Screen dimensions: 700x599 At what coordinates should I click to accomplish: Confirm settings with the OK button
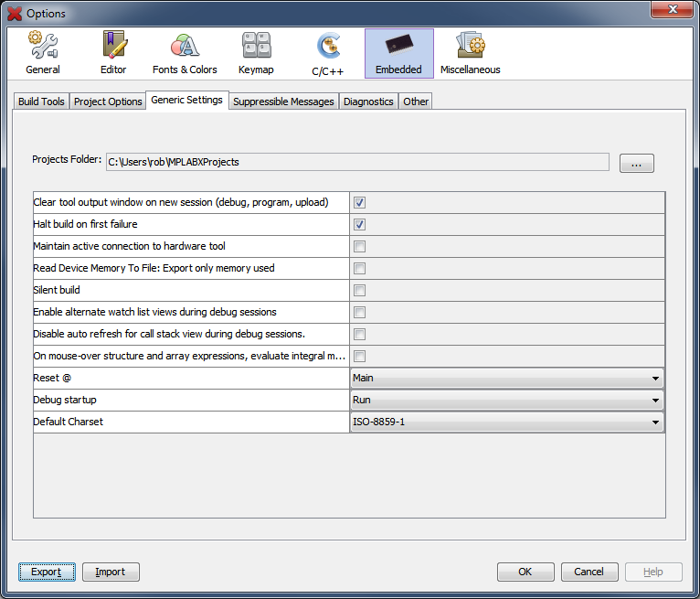click(525, 572)
